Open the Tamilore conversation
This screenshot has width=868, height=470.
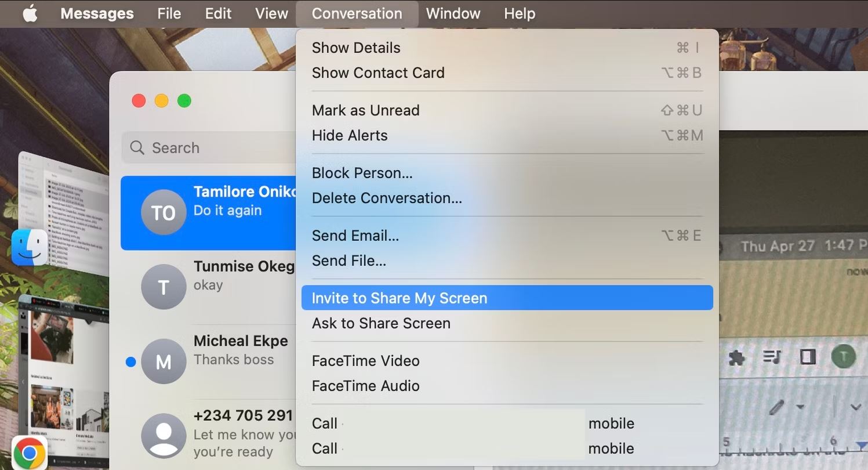[x=209, y=213]
